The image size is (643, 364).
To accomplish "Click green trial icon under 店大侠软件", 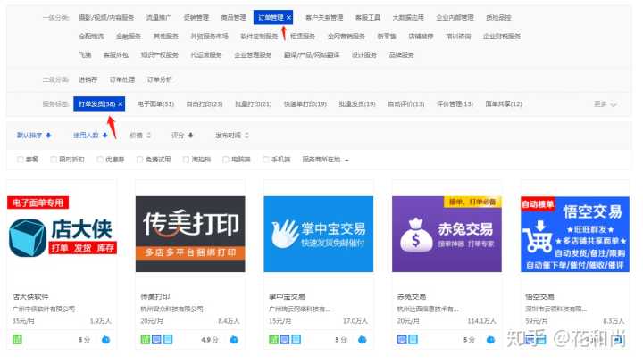I will 17,339.
